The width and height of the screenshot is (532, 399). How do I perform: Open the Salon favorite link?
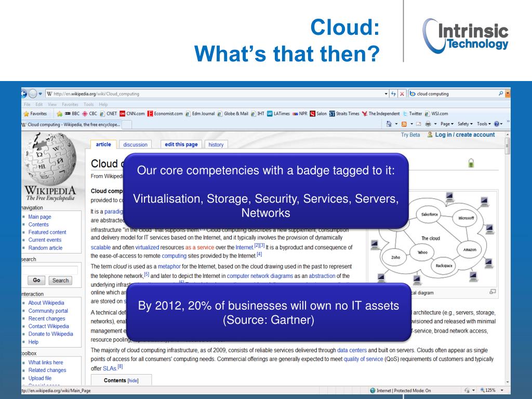tap(318, 114)
